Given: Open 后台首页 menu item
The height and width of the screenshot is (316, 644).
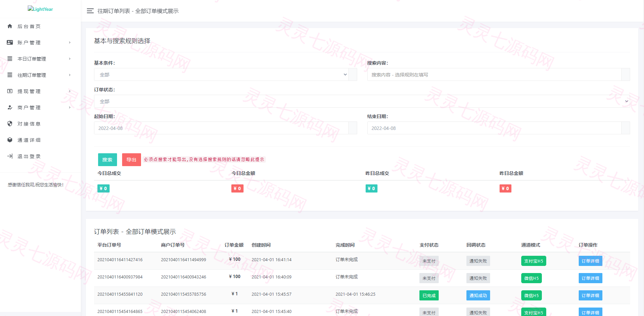Looking at the screenshot, I should click(x=40, y=26).
